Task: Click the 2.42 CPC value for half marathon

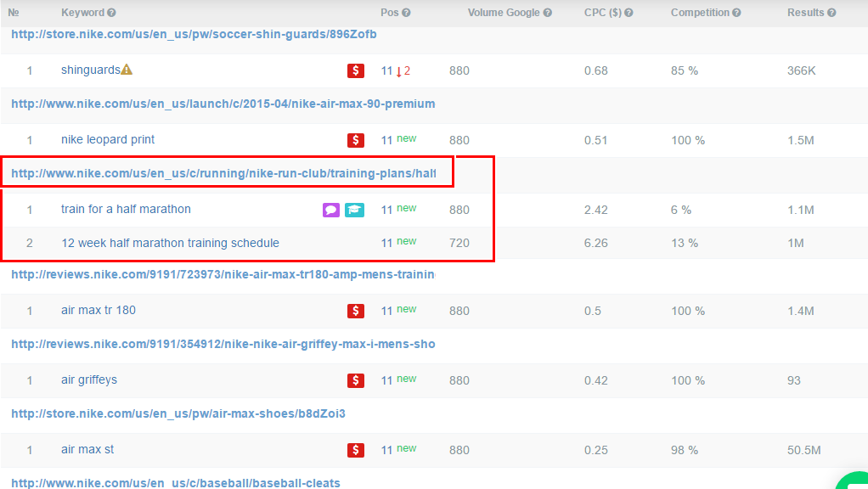Action: click(x=596, y=211)
